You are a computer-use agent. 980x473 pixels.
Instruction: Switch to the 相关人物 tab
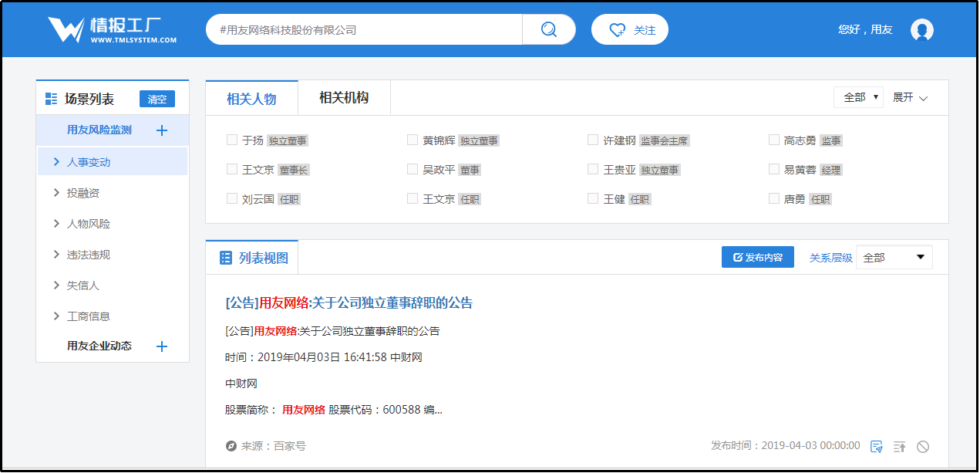(x=251, y=99)
